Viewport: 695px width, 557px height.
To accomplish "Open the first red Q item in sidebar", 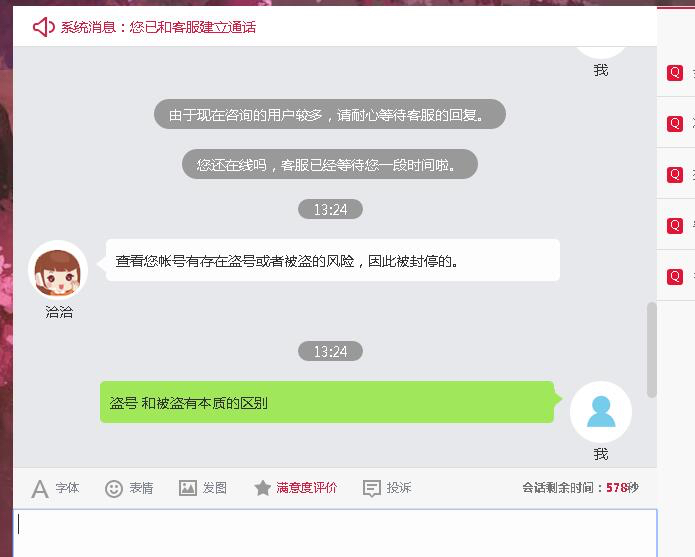I will click(675, 73).
